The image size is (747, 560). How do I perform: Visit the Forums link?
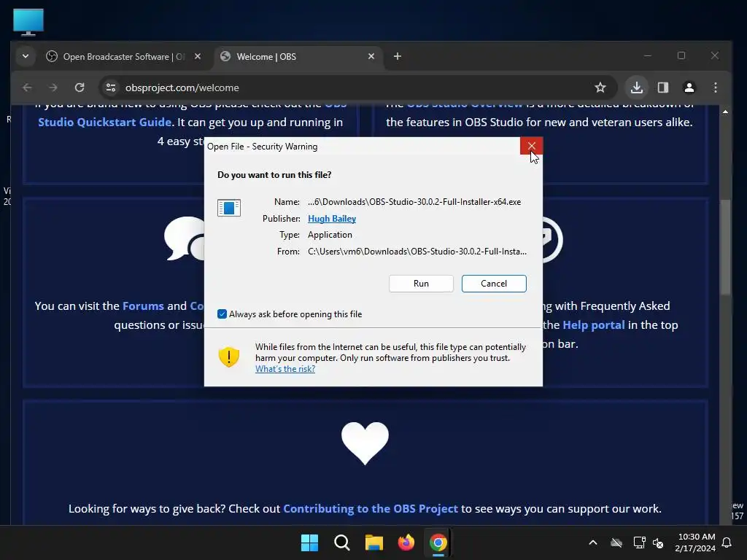(x=143, y=306)
